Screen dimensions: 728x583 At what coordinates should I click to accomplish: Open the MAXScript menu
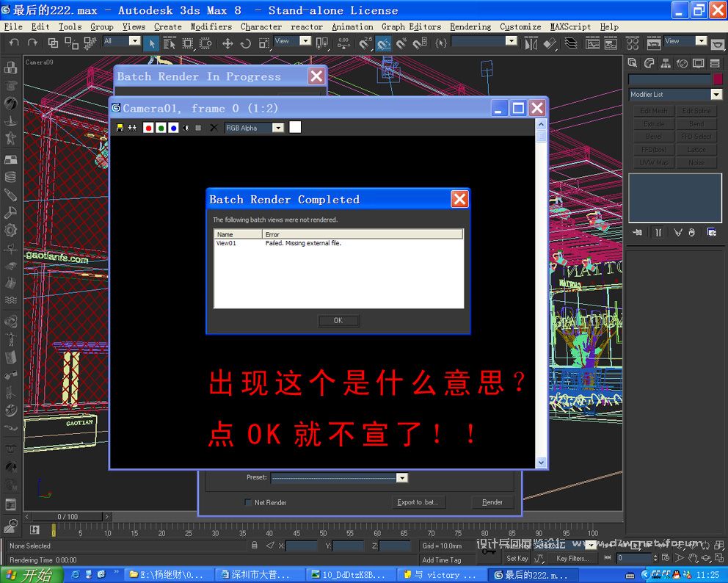[570, 27]
